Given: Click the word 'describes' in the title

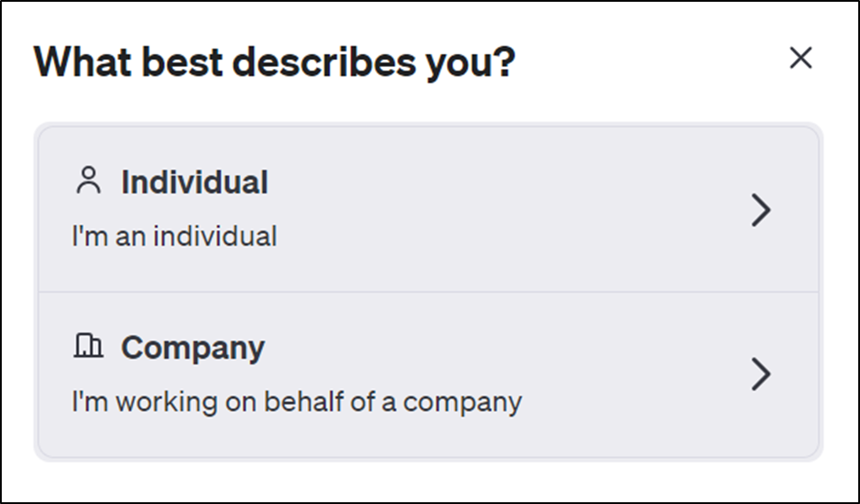Looking at the screenshot, I should [324, 62].
